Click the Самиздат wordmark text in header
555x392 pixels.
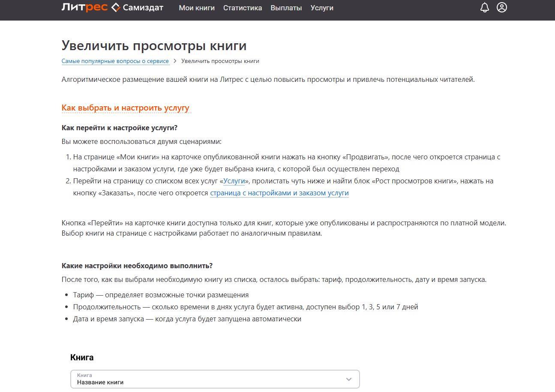[x=143, y=7]
